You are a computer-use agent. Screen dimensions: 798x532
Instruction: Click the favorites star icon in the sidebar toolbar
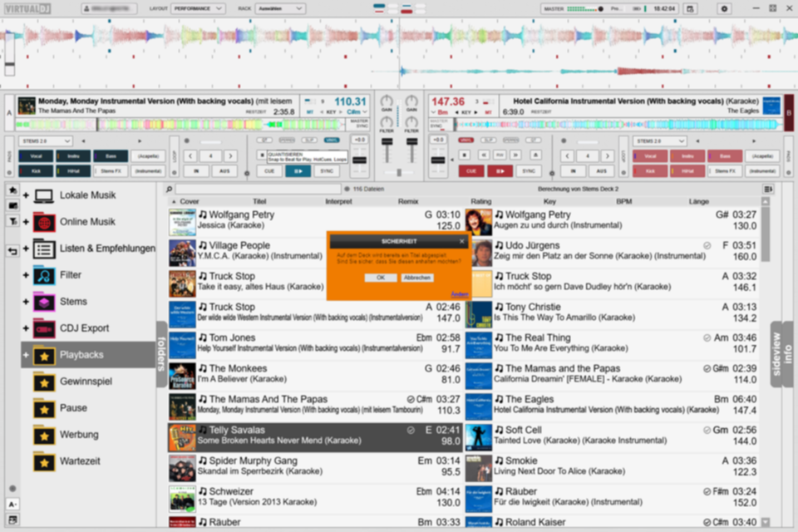[13, 190]
